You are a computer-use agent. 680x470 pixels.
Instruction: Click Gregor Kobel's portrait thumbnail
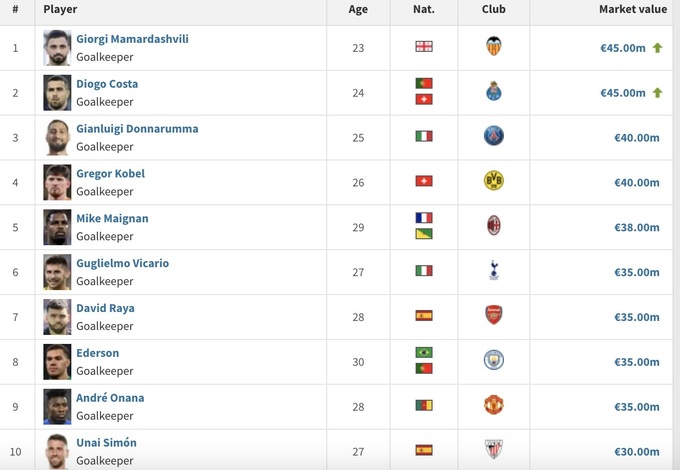click(x=57, y=182)
